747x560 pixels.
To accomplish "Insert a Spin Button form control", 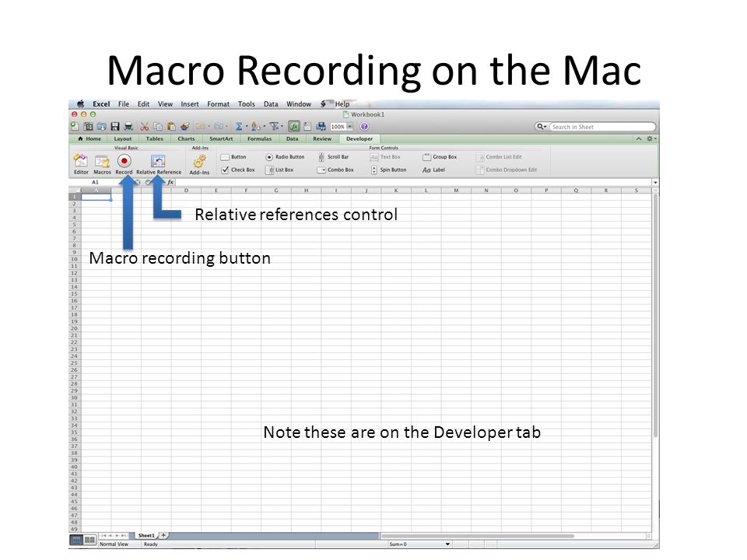I will [388, 170].
